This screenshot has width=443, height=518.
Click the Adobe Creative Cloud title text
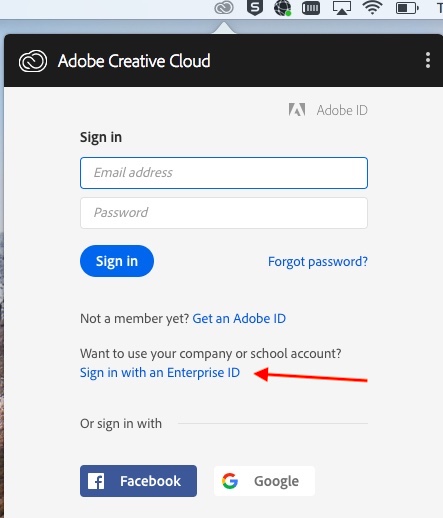click(x=134, y=61)
